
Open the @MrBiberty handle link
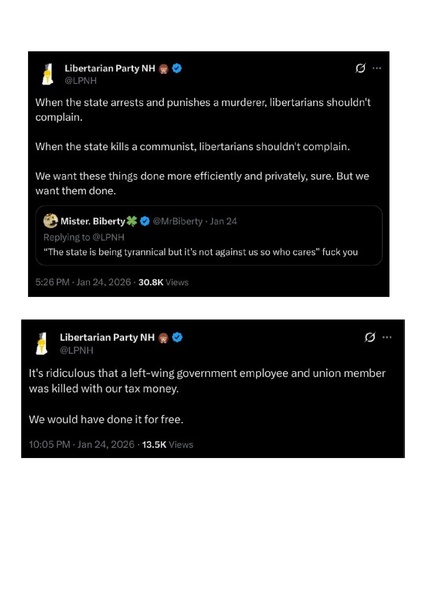tap(178, 221)
